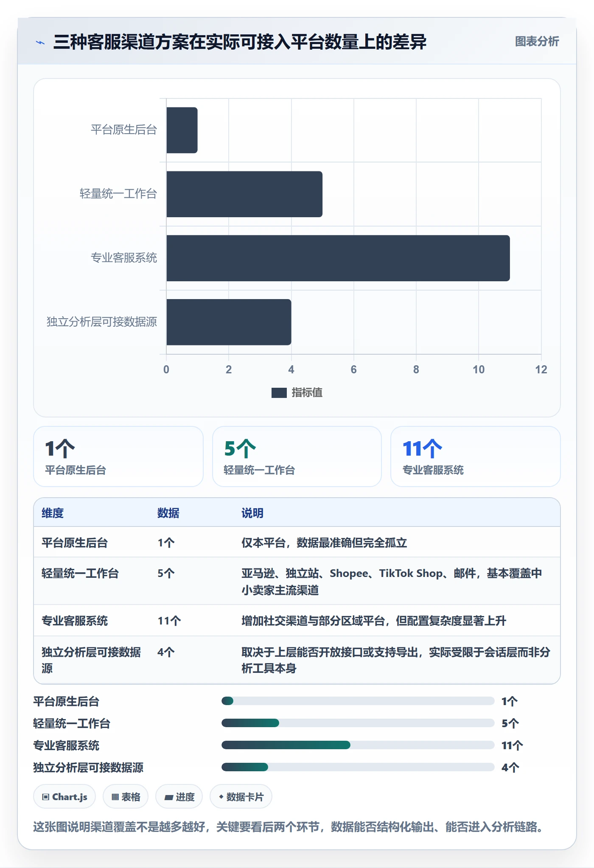This screenshot has height=868, width=594.
Task: Select the 11个 专业客服系统 data card
Action: (475, 456)
